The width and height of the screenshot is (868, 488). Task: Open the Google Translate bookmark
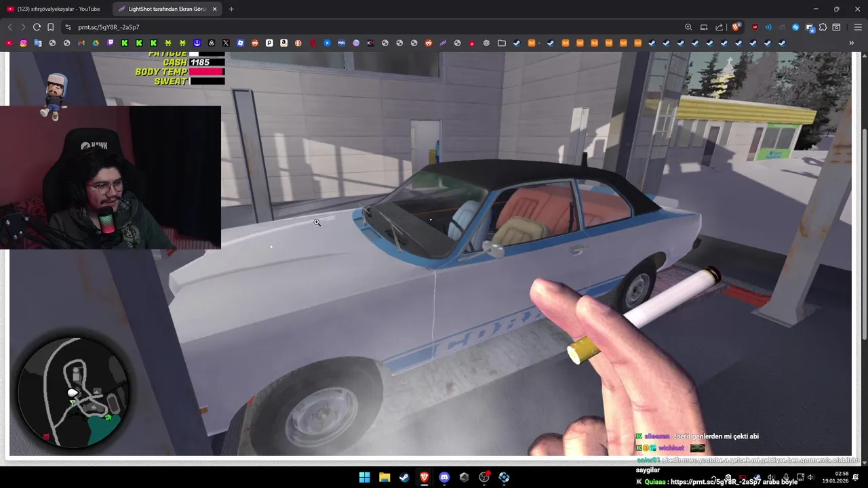[38, 43]
